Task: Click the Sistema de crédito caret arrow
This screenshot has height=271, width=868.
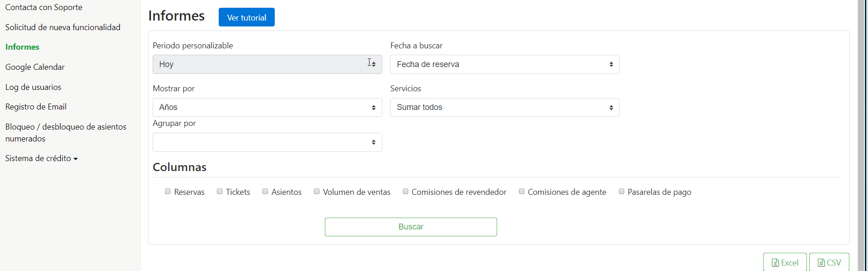Action: click(x=76, y=159)
